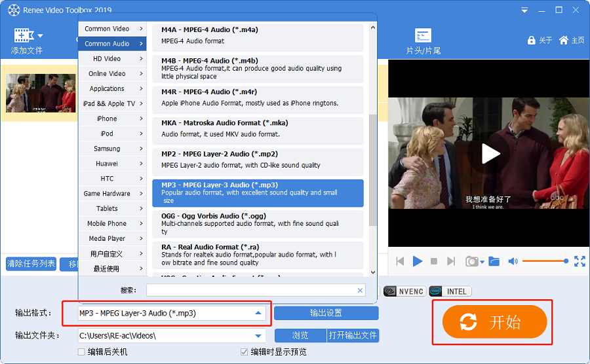The height and width of the screenshot is (364, 590).
Task: Open the title bar dropdown menu icon
Action: tap(524, 10)
